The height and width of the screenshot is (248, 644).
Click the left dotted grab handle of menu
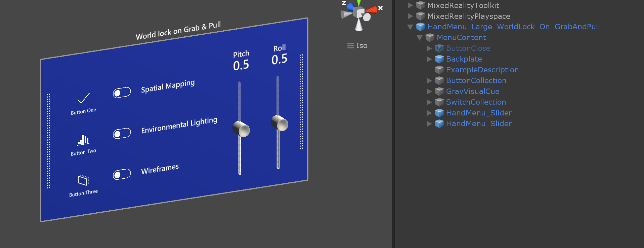click(x=48, y=141)
